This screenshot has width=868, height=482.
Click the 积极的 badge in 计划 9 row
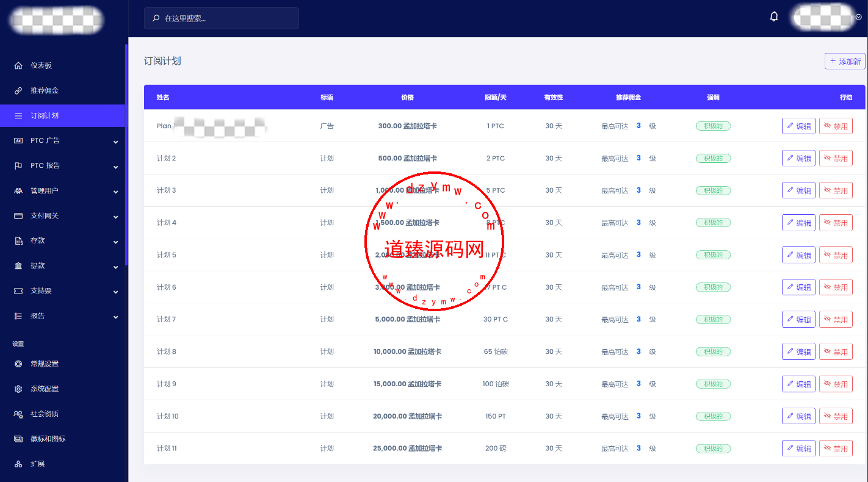coord(713,384)
